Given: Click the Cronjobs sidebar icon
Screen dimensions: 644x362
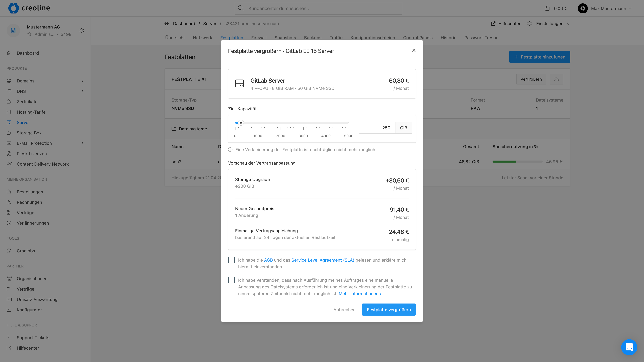Looking at the screenshot, I should [9, 251].
